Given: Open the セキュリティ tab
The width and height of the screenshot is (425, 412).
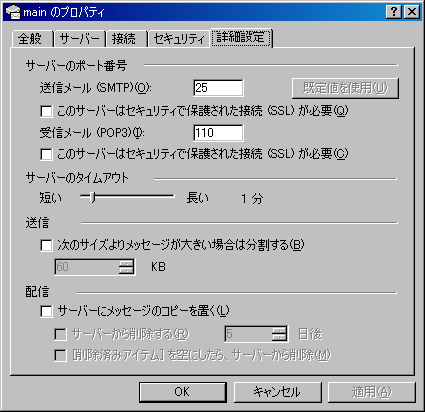Looking at the screenshot, I should click(179, 39).
